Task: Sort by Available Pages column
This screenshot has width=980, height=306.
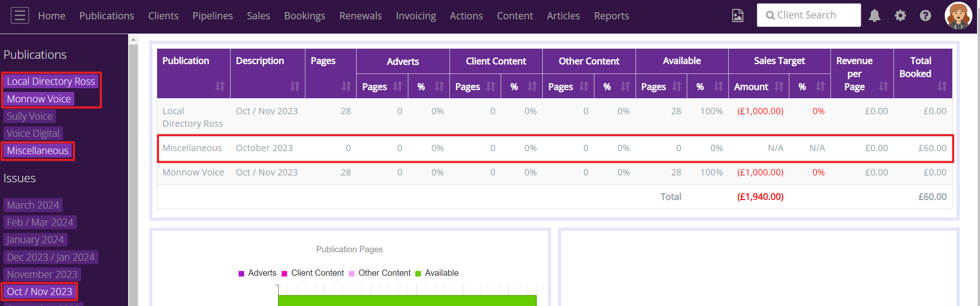Action: click(677, 86)
